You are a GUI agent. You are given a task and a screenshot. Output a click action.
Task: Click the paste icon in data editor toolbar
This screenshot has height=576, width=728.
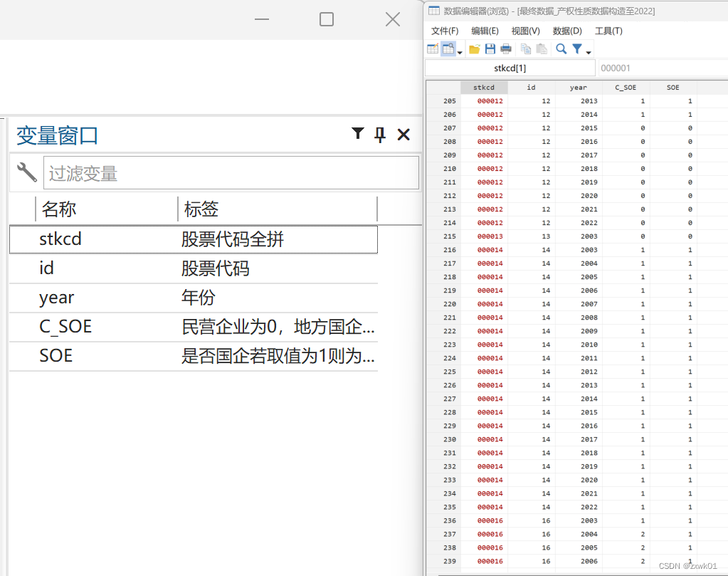point(542,49)
